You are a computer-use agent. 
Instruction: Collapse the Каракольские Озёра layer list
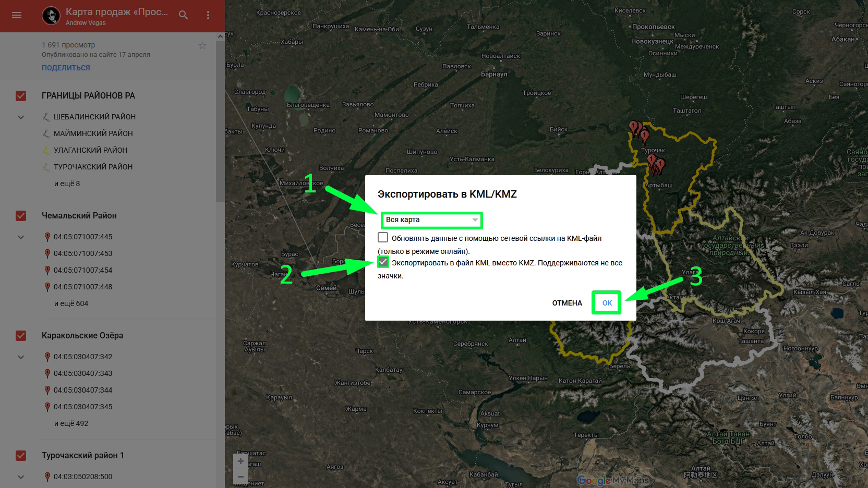point(21,357)
